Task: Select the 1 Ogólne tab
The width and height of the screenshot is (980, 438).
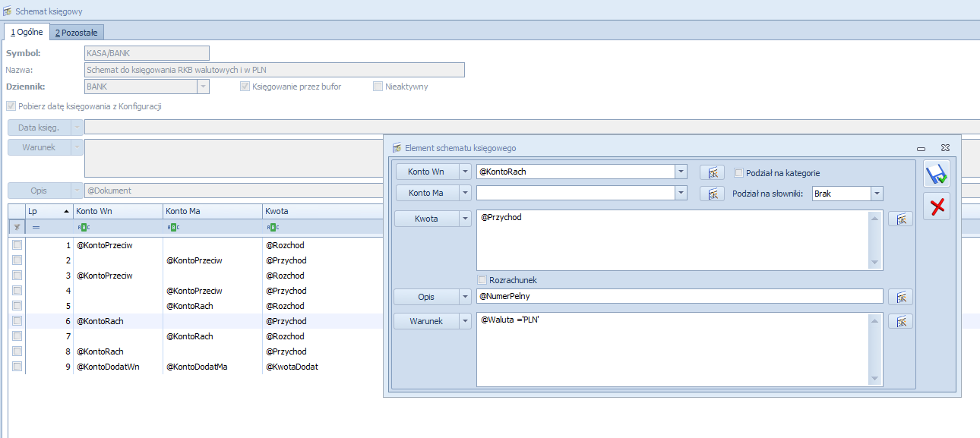Action: coord(27,32)
